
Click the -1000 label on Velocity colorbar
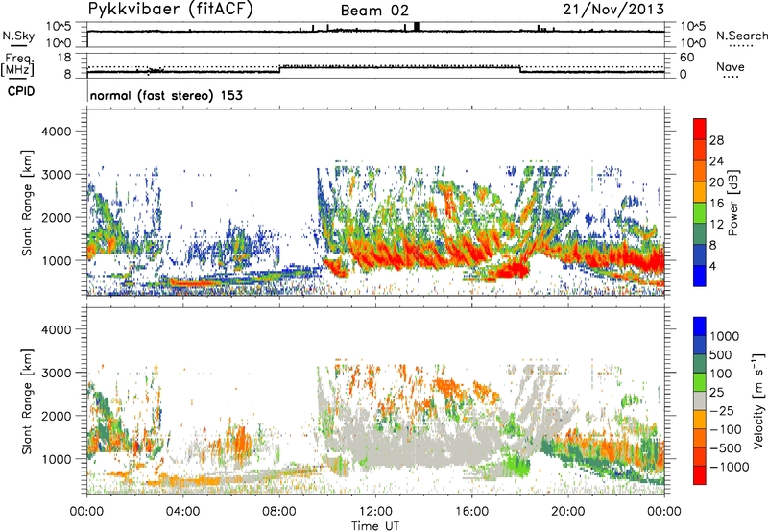coord(729,467)
